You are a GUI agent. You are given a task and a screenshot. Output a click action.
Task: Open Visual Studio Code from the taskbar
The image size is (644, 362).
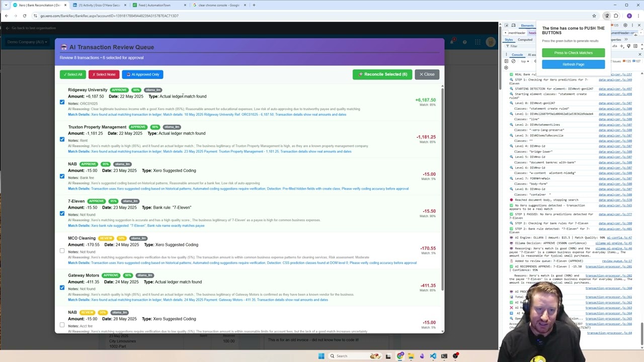[433, 356]
